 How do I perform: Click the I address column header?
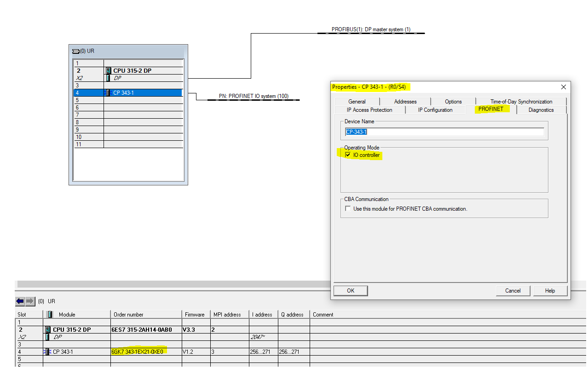[x=264, y=315]
